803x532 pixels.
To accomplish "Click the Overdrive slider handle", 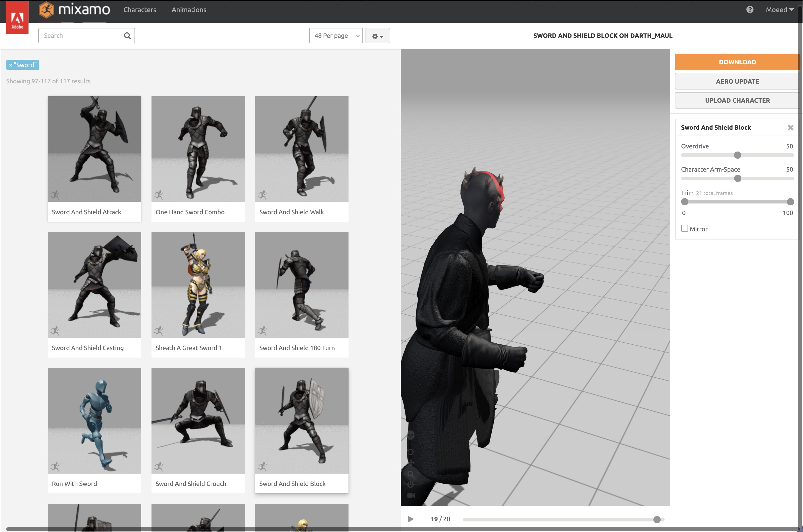I will pyautogui.click(x=737, y=155).
